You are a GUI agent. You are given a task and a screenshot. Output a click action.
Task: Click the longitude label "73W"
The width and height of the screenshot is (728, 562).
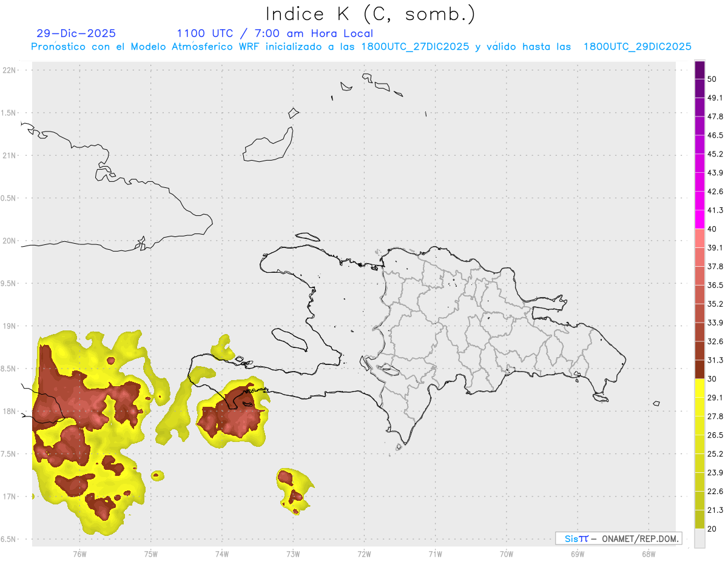click(293, 554)
